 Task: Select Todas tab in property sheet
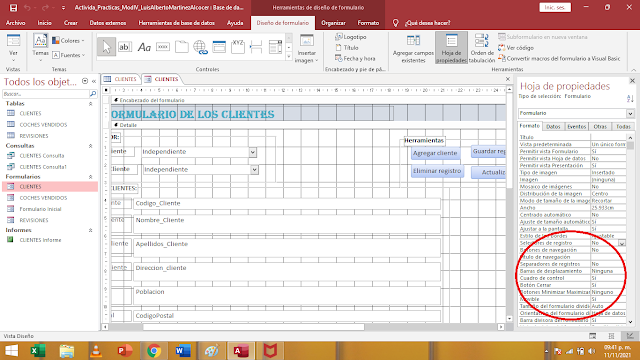click(x=623, y=127)
